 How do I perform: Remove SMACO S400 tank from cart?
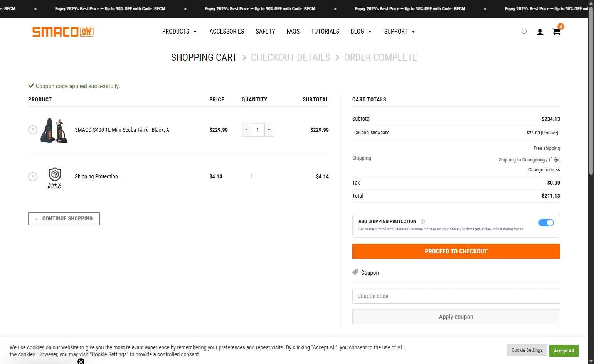tap(33, 130)
